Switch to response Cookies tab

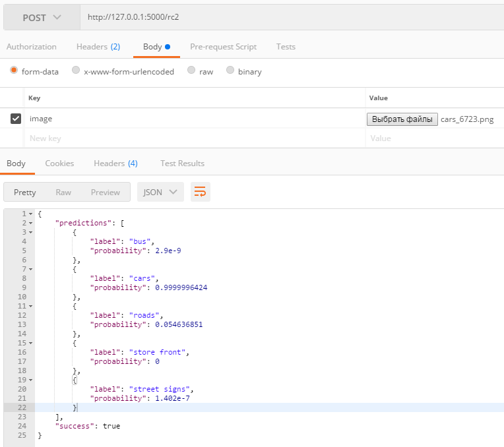[59, 164]
